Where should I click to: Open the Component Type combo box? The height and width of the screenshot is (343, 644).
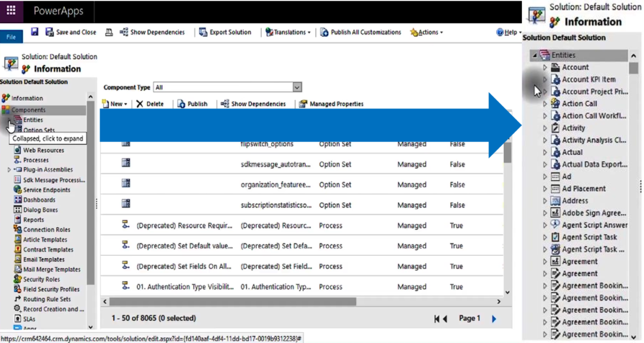228,87
